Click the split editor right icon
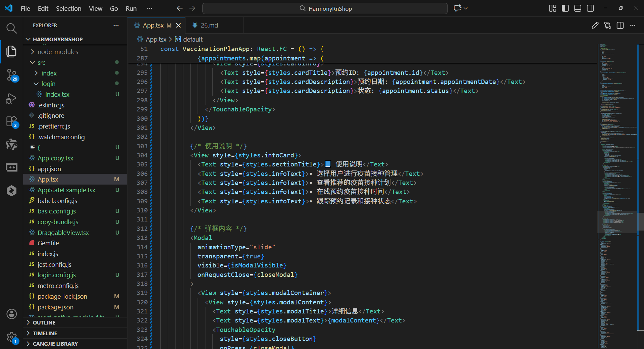 pos(620,26)
